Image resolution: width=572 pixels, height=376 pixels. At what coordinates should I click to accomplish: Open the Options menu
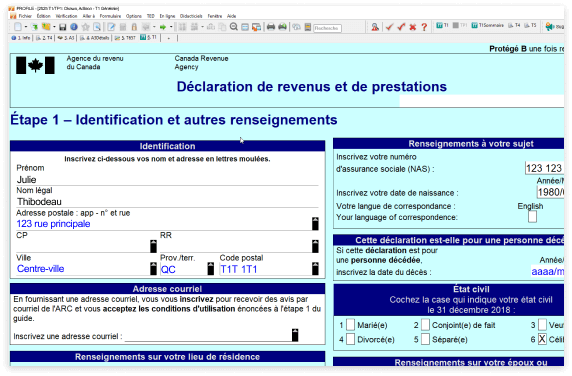(134, 16)
